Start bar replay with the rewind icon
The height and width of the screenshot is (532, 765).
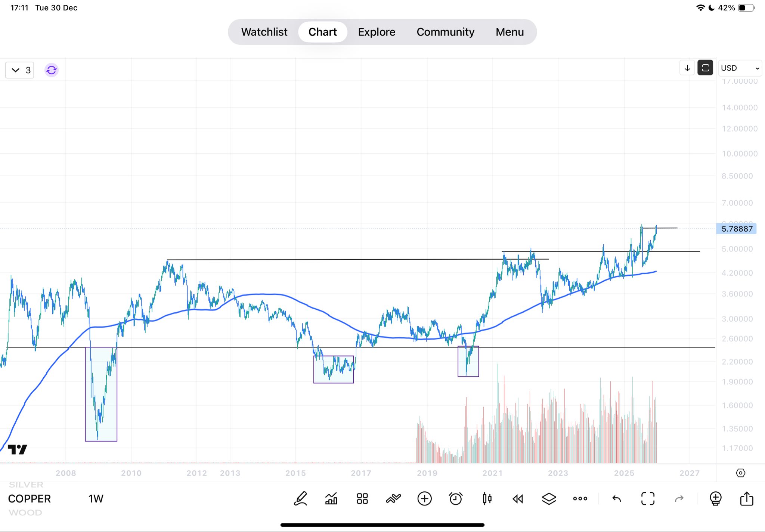518,499
